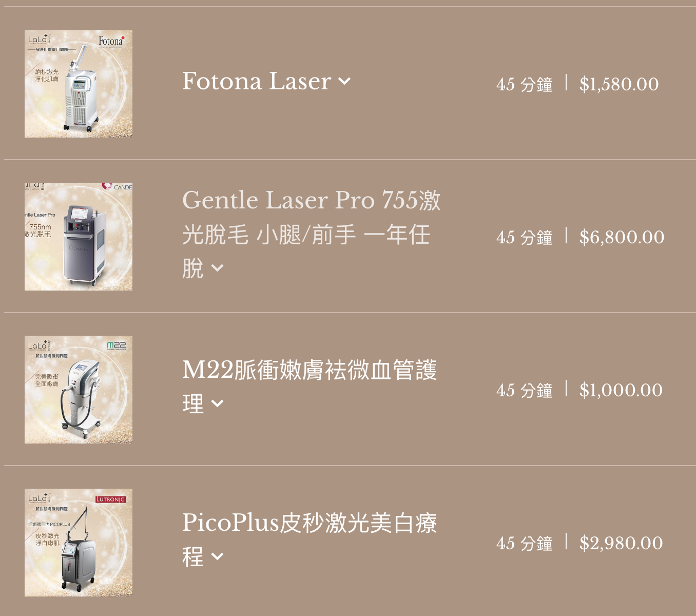Open the Fotona Laser machine thumbnail
Screen dimensions: 696x616
[79, 84]
